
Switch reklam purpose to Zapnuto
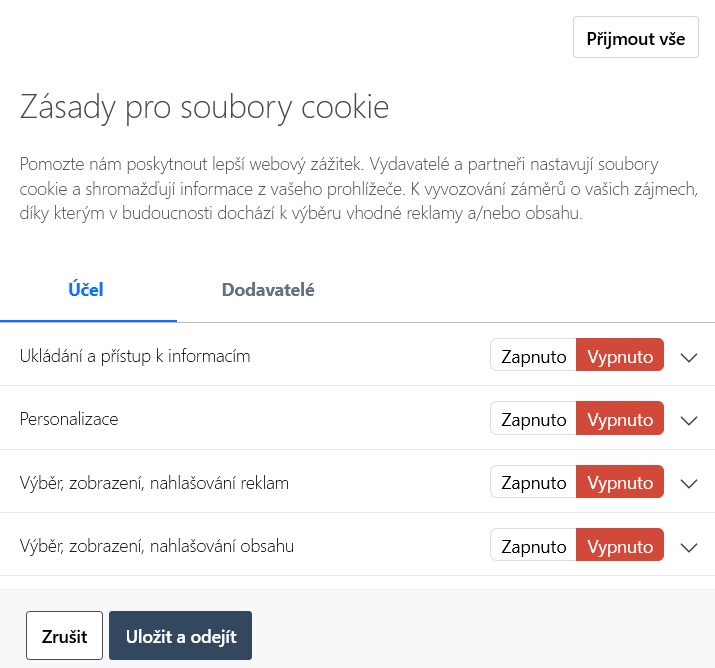click(x=533, y=483)
